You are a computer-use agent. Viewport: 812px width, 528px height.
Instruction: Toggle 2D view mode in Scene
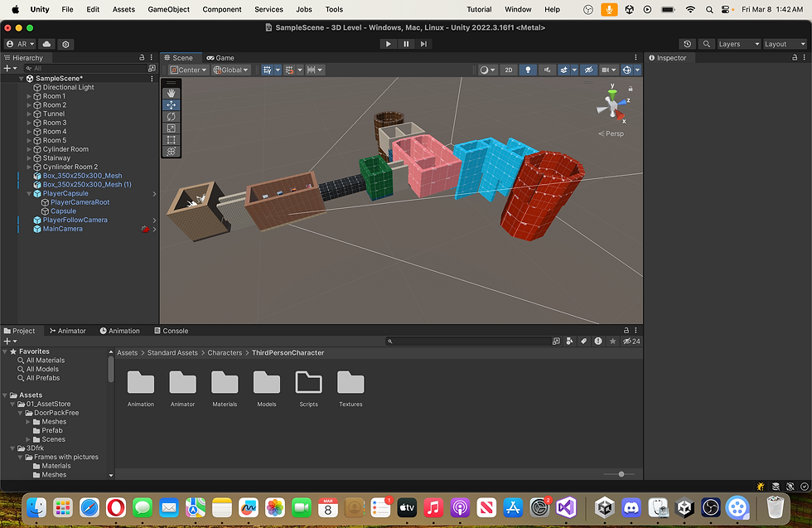click(509, 70)
